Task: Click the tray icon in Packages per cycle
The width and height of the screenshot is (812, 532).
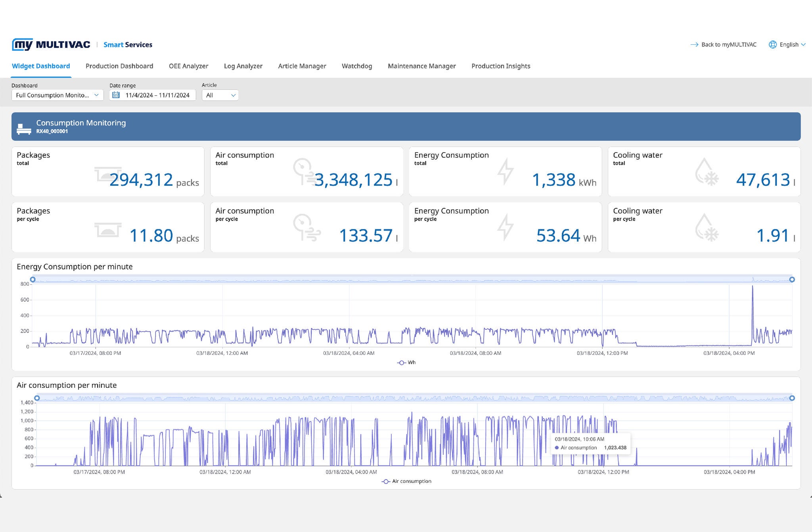Action: 108,230
